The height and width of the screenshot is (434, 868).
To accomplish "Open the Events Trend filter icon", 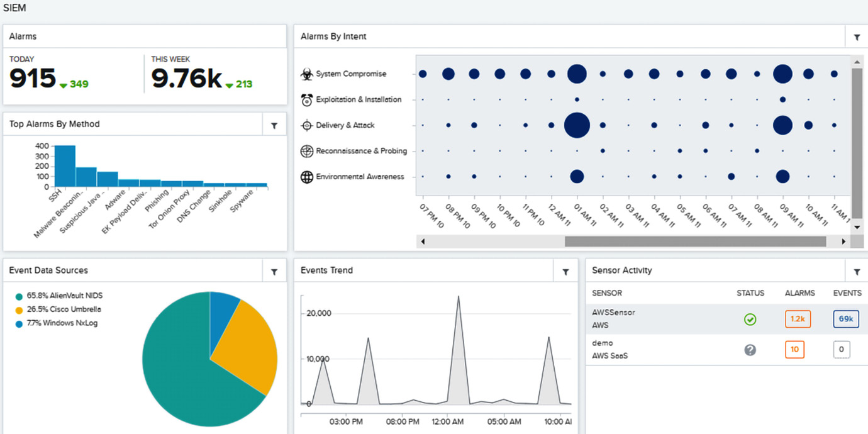I will click(565, 272).
